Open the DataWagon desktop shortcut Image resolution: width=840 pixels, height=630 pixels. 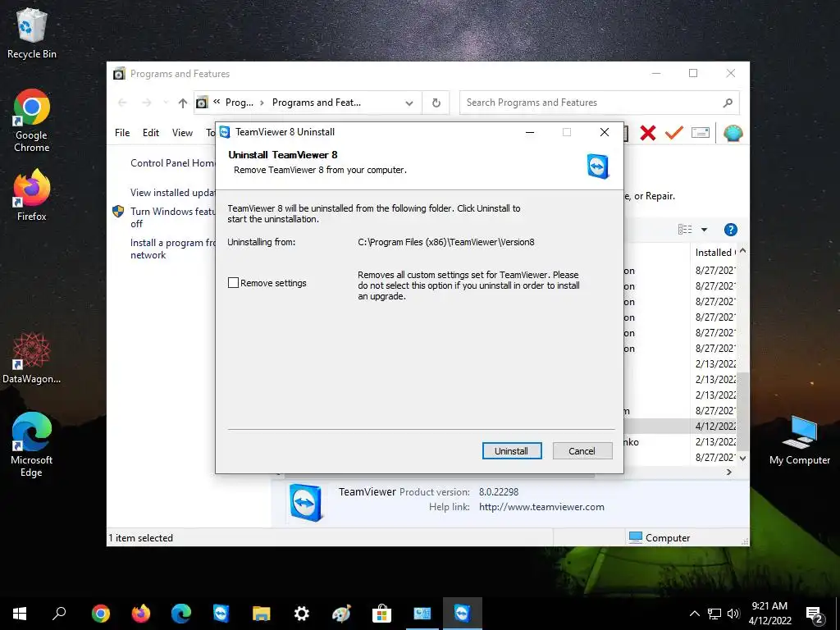click(32, 358)
